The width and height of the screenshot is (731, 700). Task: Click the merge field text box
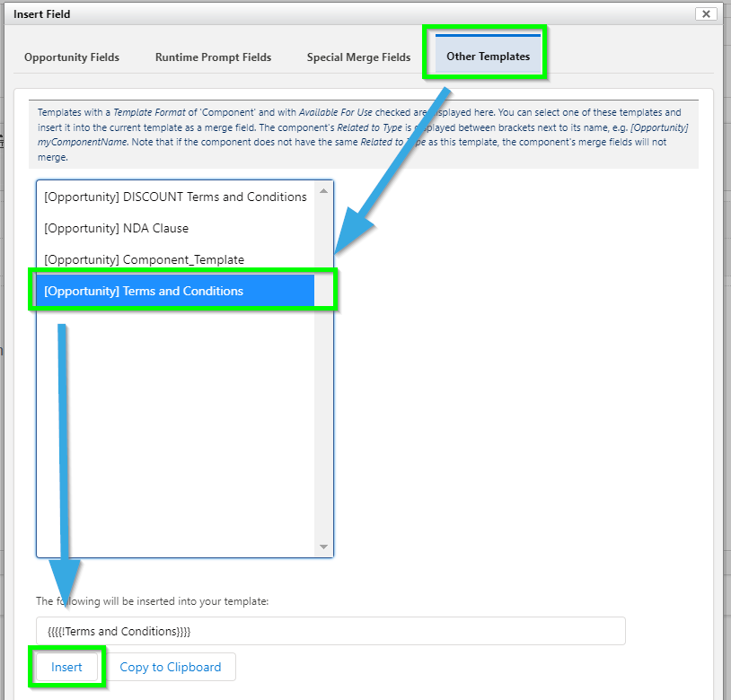330,631
